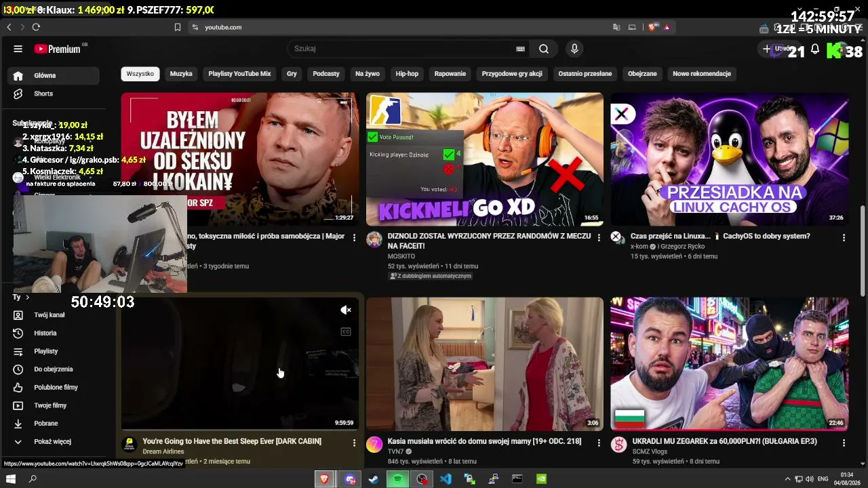Viewport: 868px width, 488px height.
Task: Open YouTube notifications bell
Action: (x=815, y=49)
